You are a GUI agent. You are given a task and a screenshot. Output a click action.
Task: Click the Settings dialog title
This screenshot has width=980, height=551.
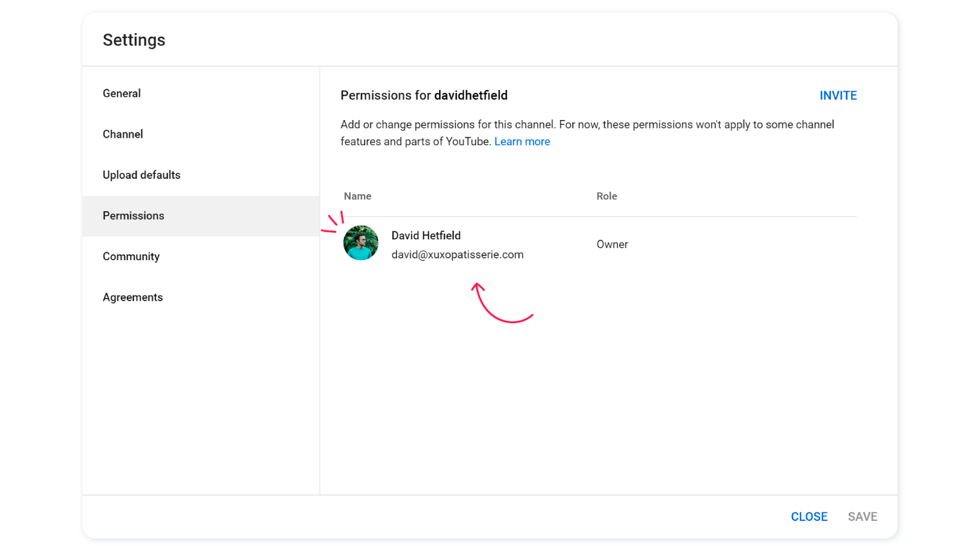tap(134, 40)
